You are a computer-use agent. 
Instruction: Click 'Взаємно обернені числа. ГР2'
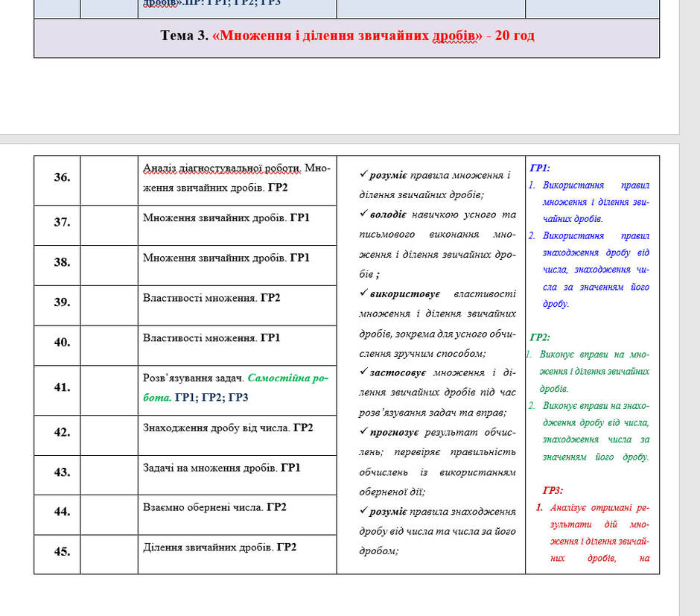coord(214,507)
